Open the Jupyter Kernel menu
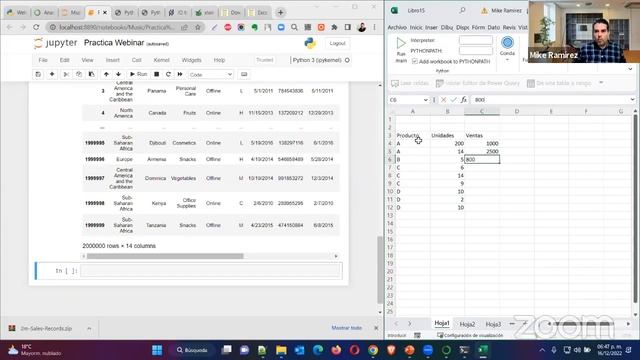Screen dimensions: 640x360 [161, 60]
